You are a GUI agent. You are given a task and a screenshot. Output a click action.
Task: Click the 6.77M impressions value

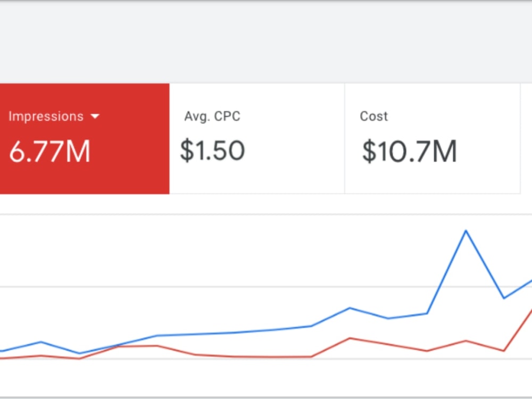[x=49, y=151]
